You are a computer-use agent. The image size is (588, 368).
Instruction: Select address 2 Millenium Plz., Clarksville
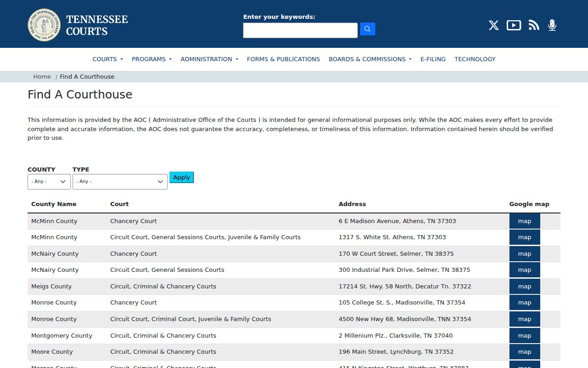tap(396, 336)
